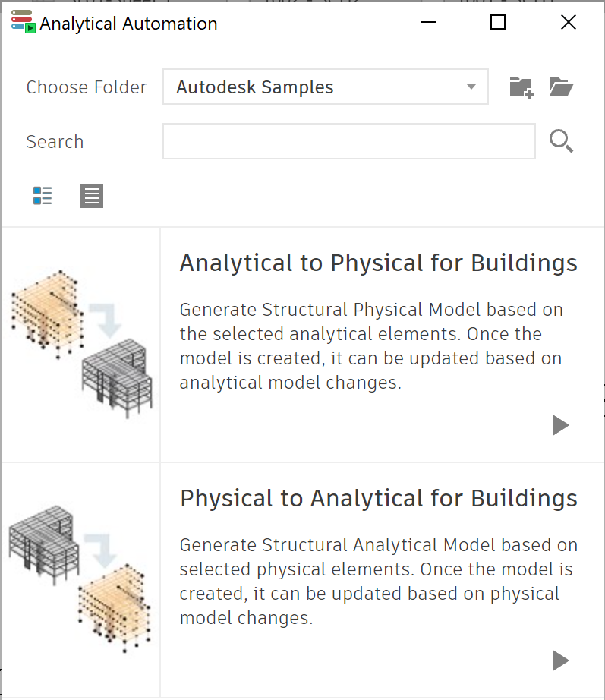Minimize the Analytical Automation window
This screenshot has height=700, width=605.
point(429,22)
